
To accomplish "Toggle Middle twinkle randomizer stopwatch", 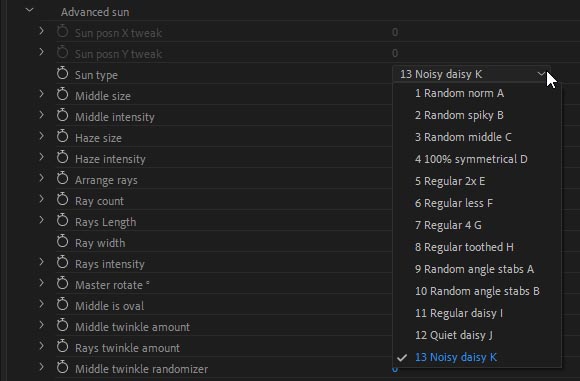I will coord(63,368).
